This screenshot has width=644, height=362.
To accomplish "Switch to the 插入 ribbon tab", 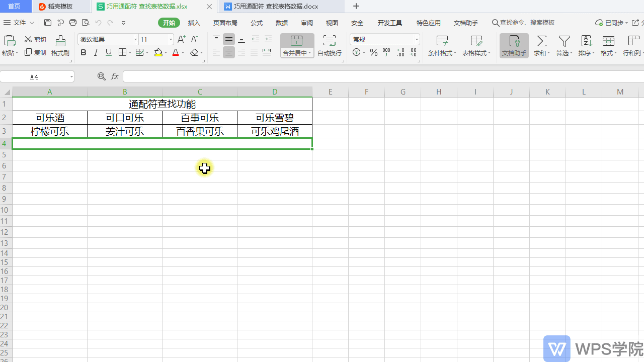I will tap(194, 23).
